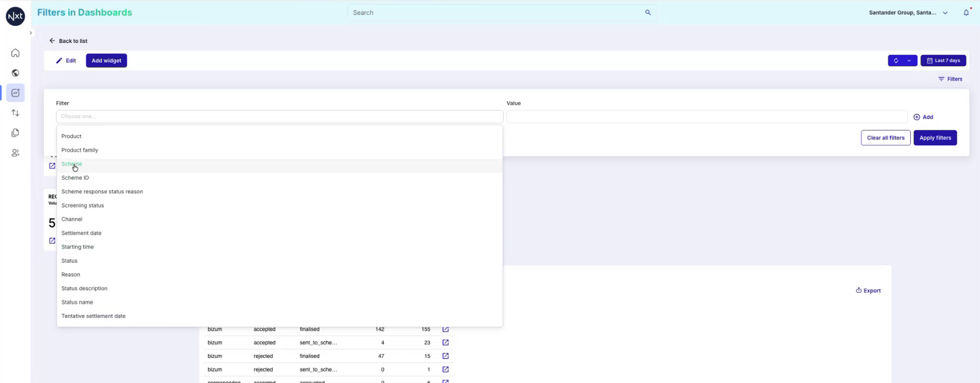Open the users sidebar icon

[15, 153]
